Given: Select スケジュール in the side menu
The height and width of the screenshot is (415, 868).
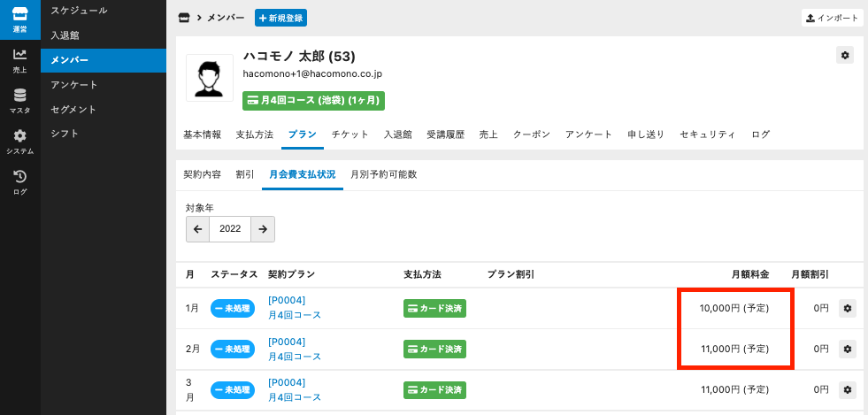Looking at the screenshot, I should (79, 11).
